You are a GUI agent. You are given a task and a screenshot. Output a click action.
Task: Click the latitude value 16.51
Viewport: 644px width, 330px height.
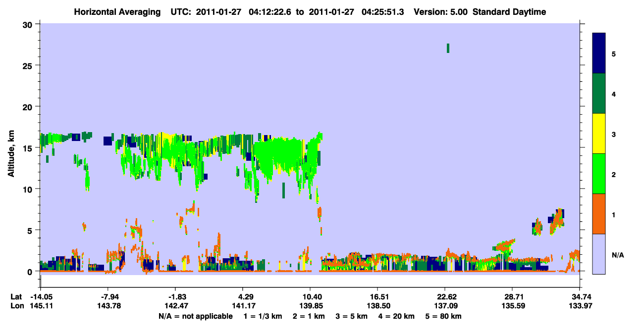[378, 297]
